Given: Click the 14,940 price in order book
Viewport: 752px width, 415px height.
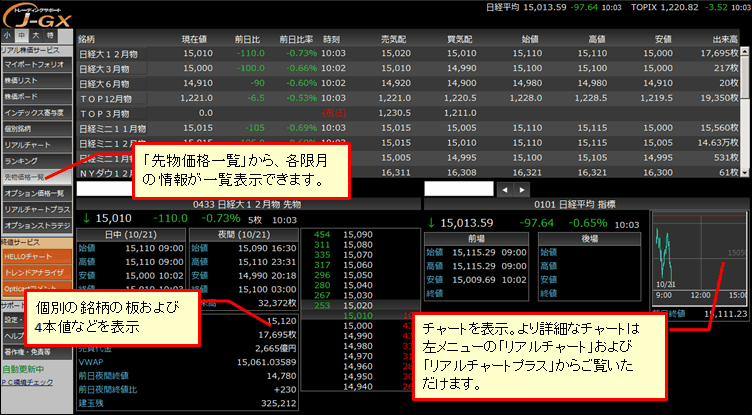Looking at the screenshot, I should 358,387.
